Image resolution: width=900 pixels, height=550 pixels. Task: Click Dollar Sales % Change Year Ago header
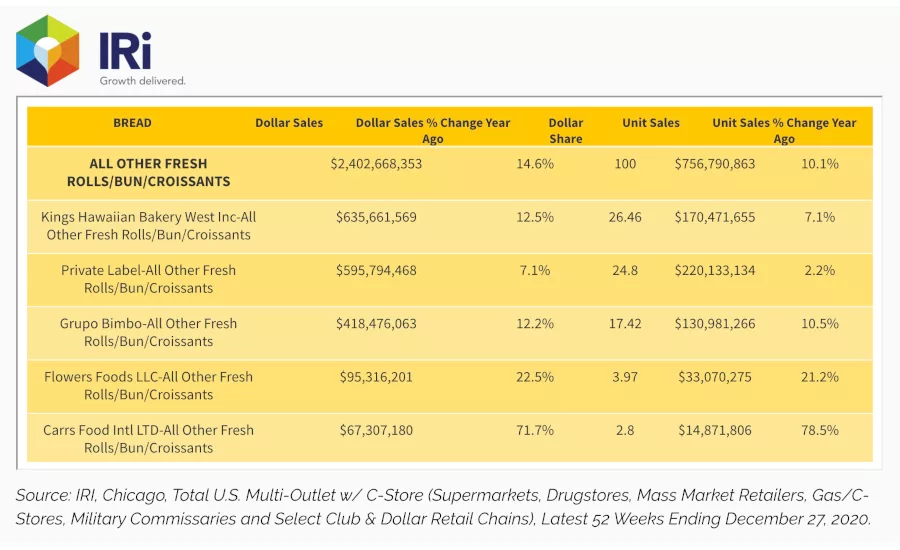[x=433, y=130]
